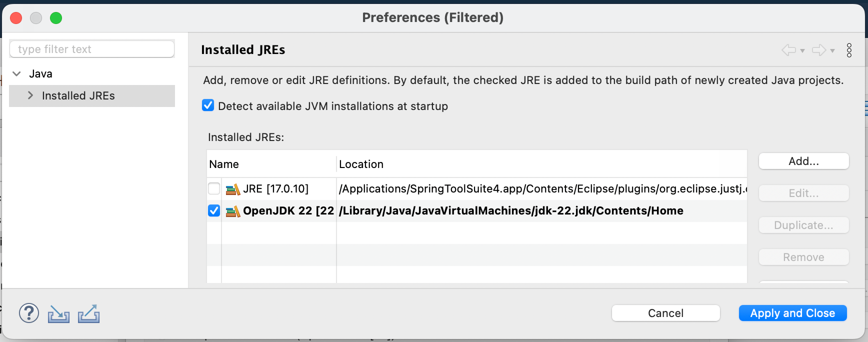Click the Add... button
Screen dimensions: 868x342
[803, 161]
